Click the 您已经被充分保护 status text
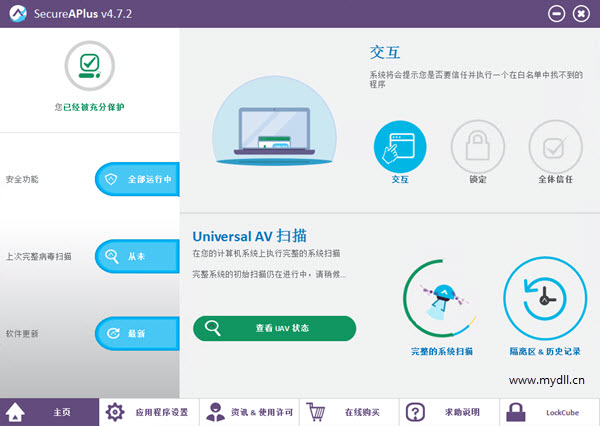This screenshot has width=600, height=426. (90, 107)
